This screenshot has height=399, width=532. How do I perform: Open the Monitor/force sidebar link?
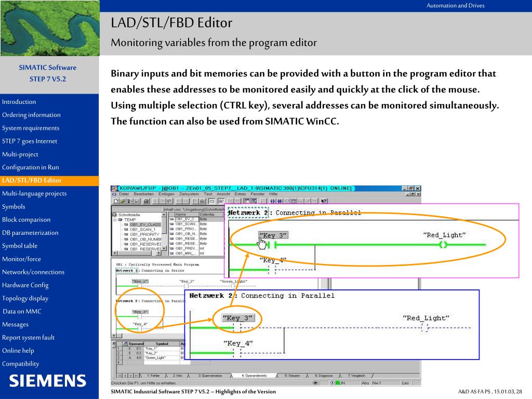click(x=21, y=259)
